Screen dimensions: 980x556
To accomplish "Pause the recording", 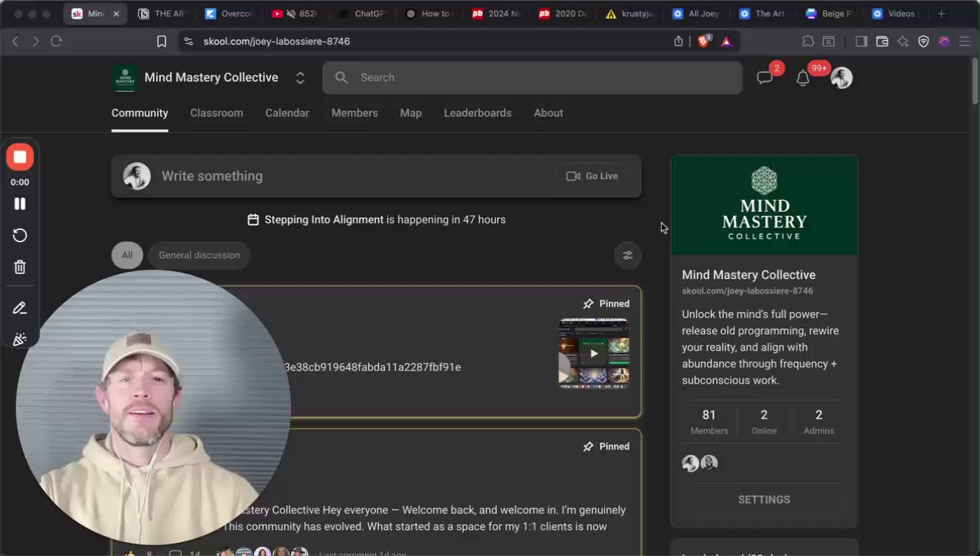I will pyautogui.click(x=20, y=204).
